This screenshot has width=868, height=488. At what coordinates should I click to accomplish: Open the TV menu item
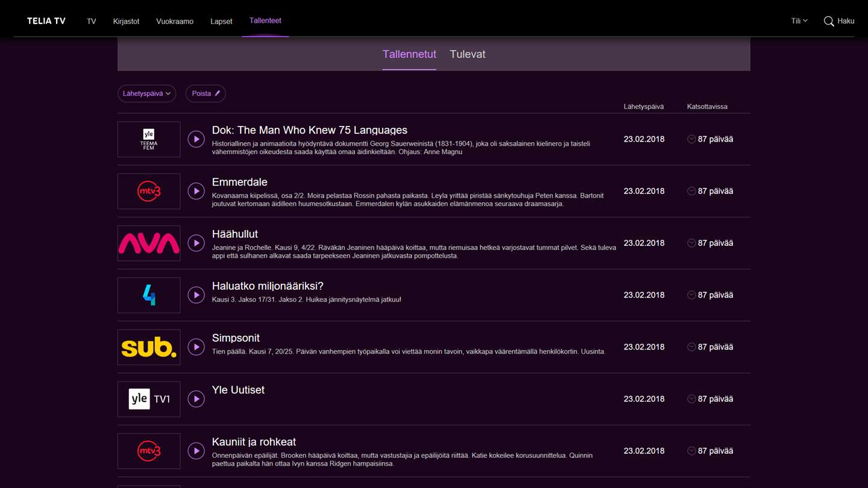(x=92, y=21)
